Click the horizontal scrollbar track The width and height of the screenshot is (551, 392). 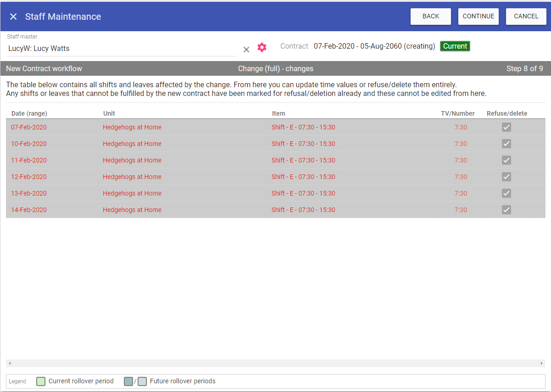tap(275, 363)
